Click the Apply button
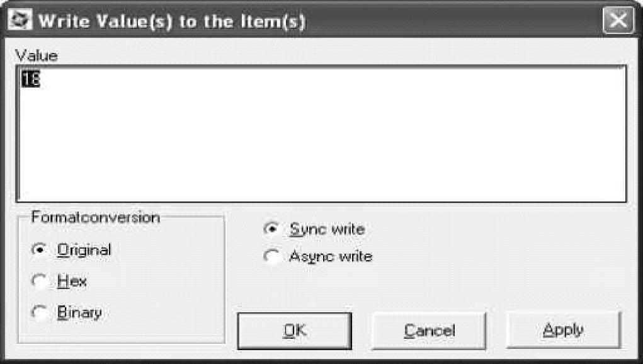Viewport: 643px width, 364px height. point(564,330)
